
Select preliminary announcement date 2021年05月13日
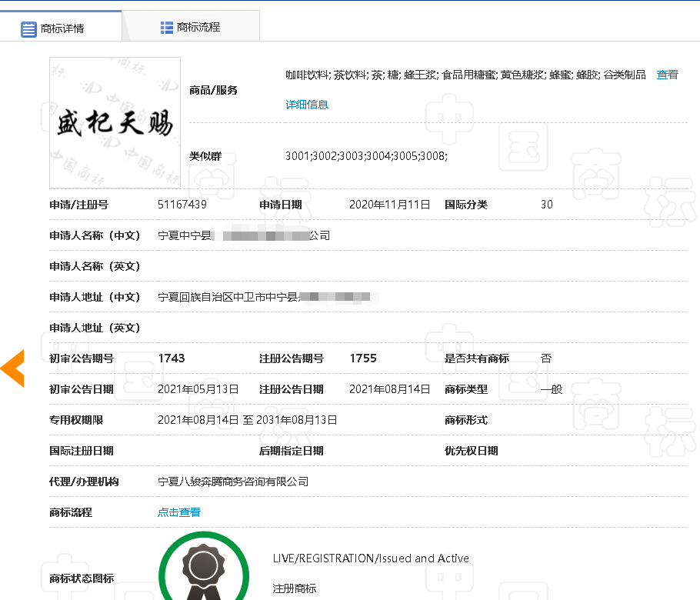coord(198,388)
